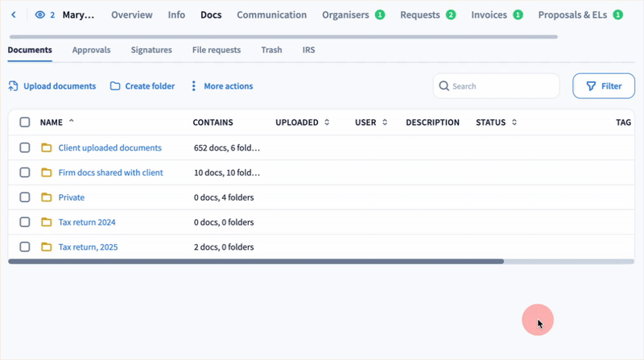Screen dimensions: 644x360
Task: Click the table horizontal scrollbar
Action: point(256,261)
